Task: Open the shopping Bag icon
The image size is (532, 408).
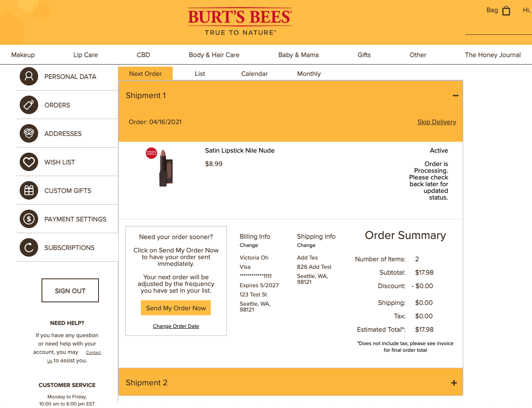Action: pyautogui.click(x=506, y=10)
